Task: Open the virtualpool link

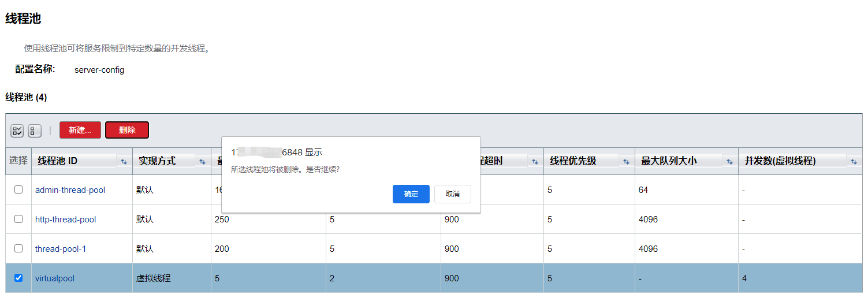Action: pos(55,278)
